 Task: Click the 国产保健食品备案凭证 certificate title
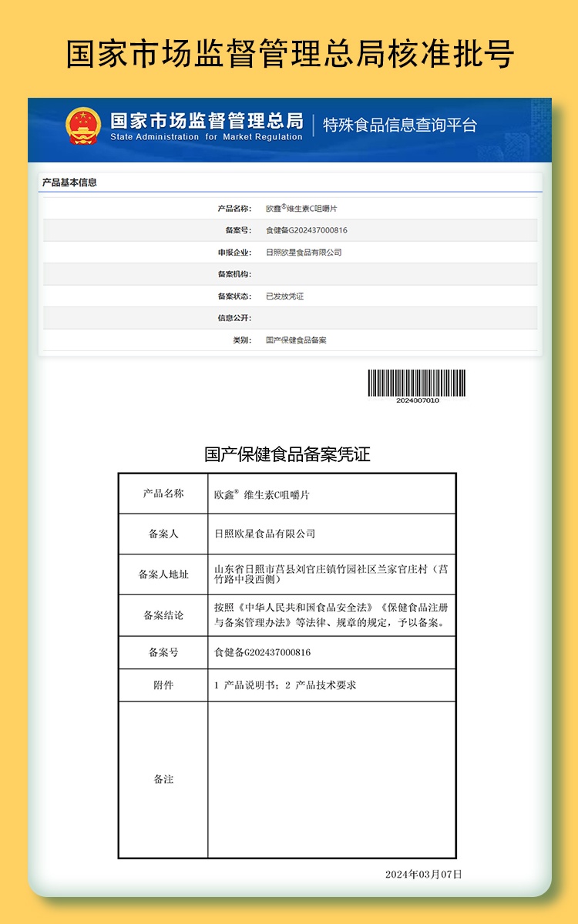click(x=287, y=454)
